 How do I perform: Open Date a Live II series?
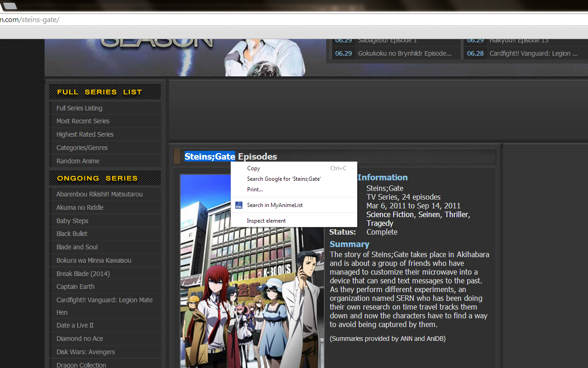[75, 325]
